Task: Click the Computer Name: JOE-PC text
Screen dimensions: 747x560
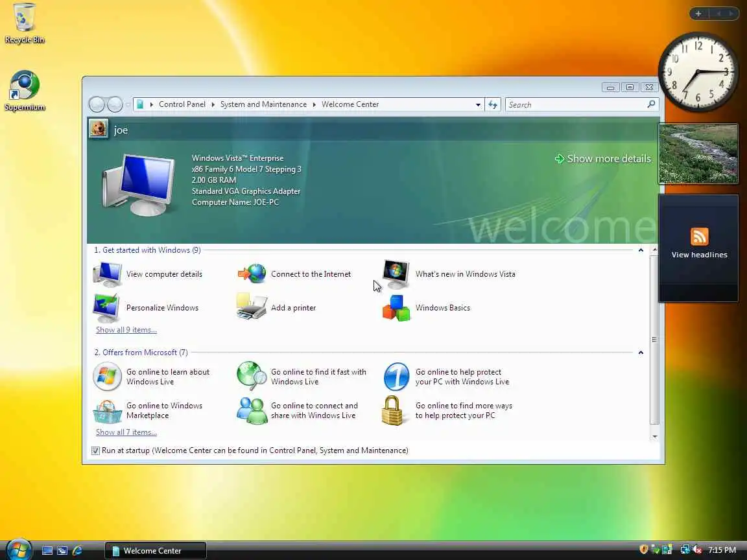Action: point(235,202)
